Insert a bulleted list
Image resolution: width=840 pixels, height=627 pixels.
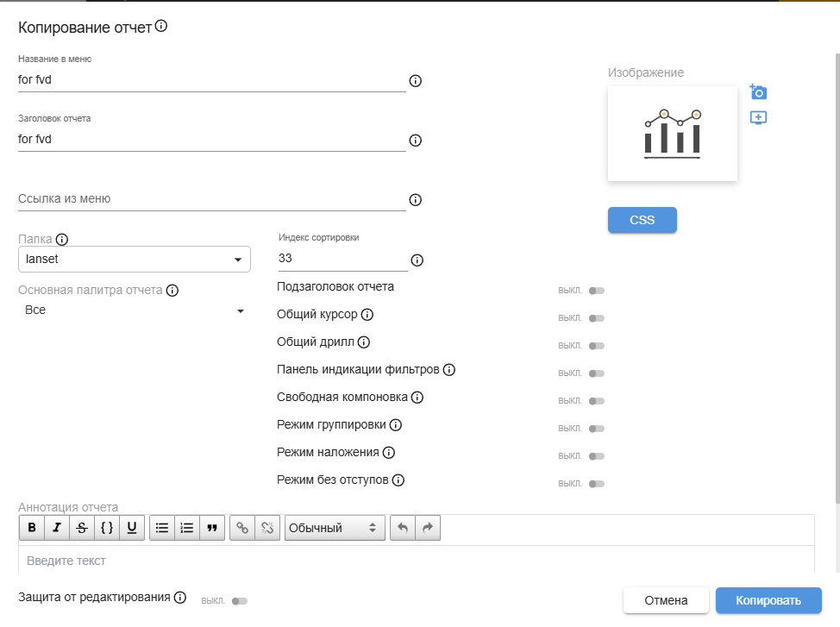pyautogui.click(x=161, y=528)
